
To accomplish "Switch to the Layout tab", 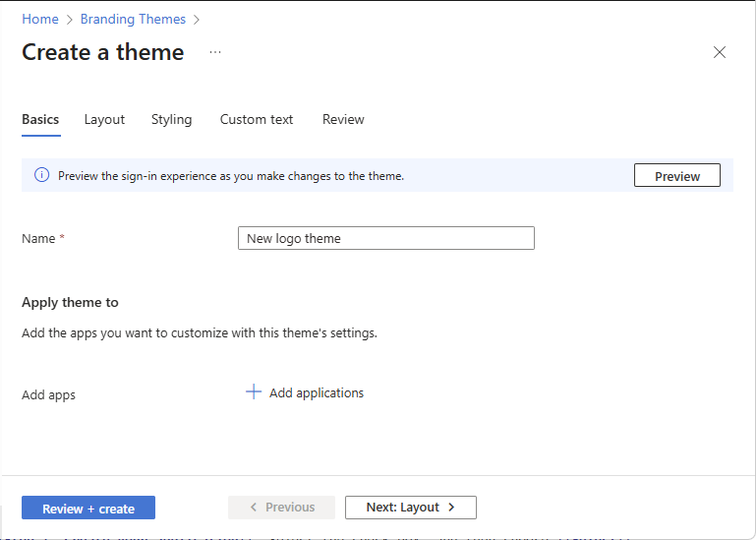I will (x=104, y=119).
